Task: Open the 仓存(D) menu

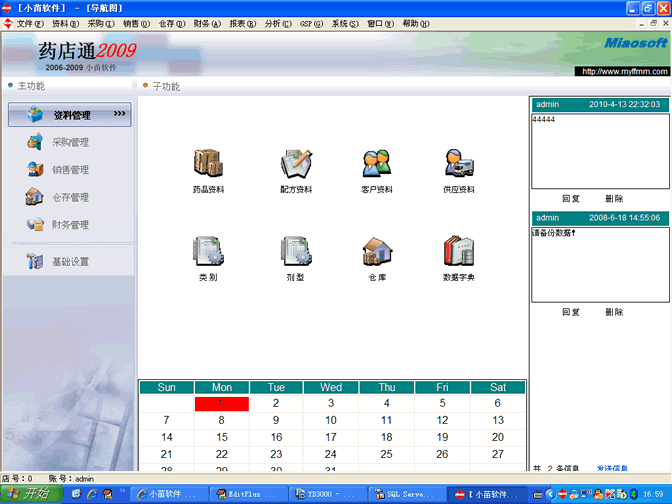Action: point(172,24)
